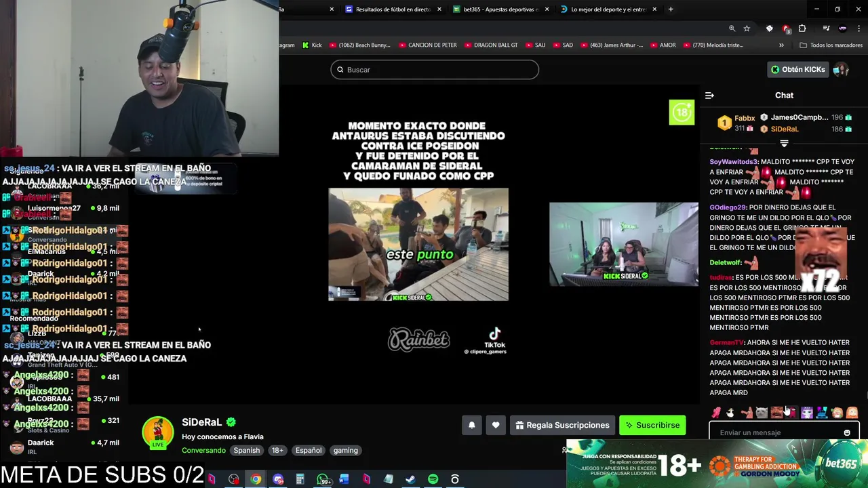Image resolution: width=868 pixels, height=488 pixels.
Task: Close the bet365 browser tab
Action: [x=547, y=9]
